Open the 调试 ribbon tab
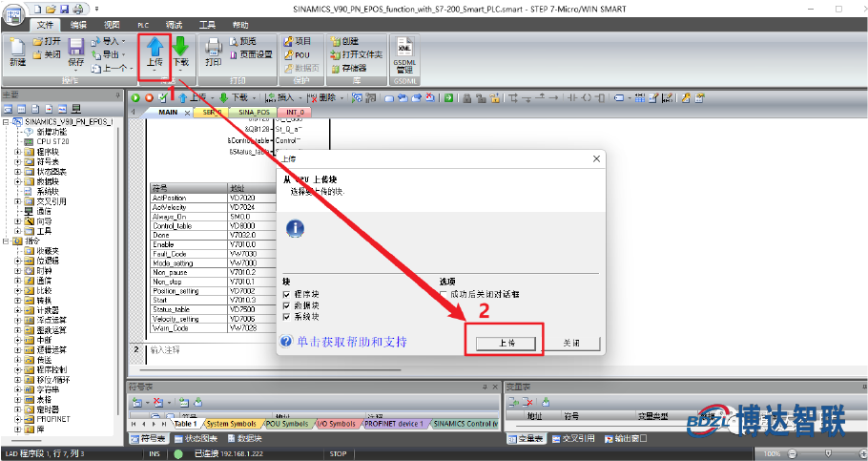Image resolution: width=868 pixels, height=461 pixels. click(174, 25)
